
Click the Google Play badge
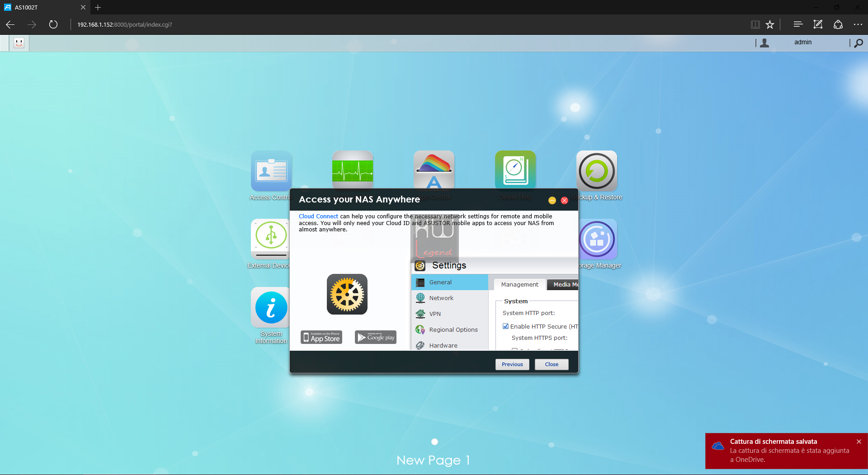376,337
